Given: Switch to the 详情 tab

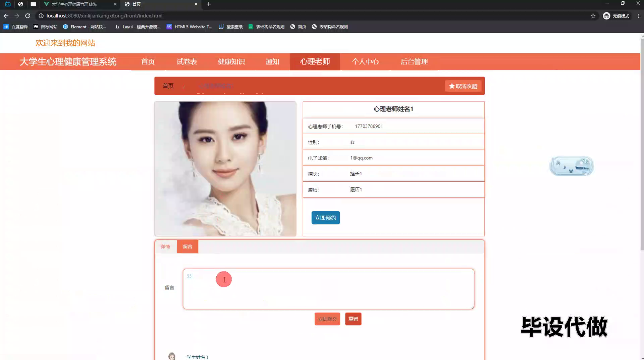Looking at the screenshot, I should (165, 246).
